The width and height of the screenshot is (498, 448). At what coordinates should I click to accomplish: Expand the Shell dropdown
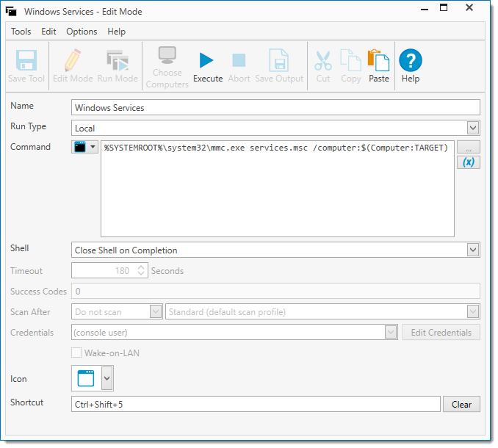click(473, 250)
